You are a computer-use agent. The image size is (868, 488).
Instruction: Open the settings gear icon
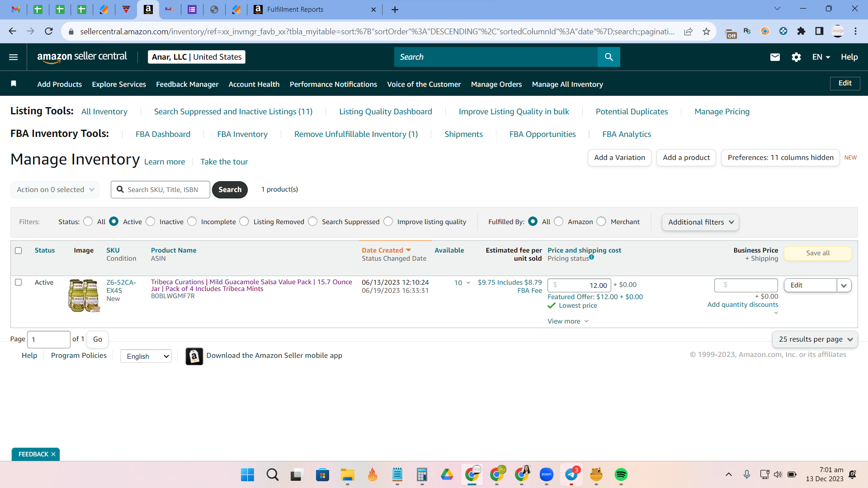click(796, 57)
